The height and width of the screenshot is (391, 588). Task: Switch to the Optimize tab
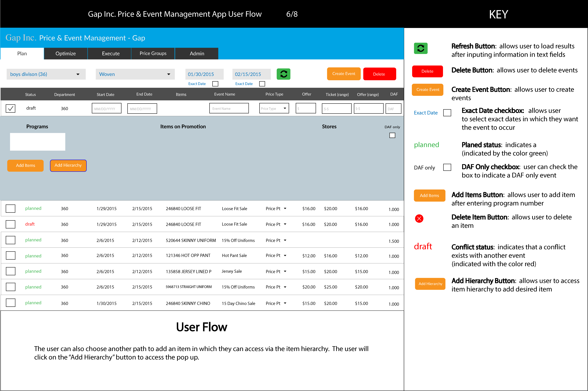pos(66,54)
